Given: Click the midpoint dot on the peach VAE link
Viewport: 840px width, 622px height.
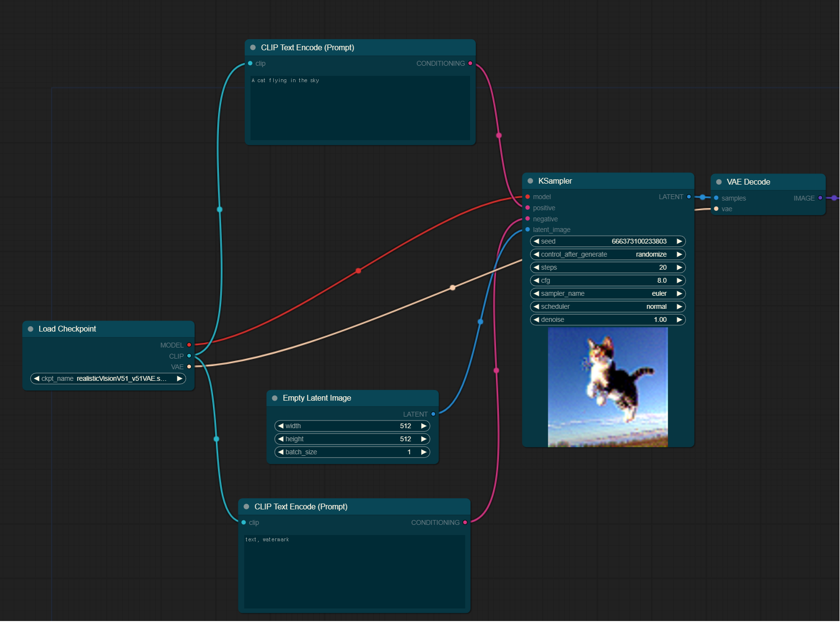Looking at the screenshot, I should (x=453, y=288).
